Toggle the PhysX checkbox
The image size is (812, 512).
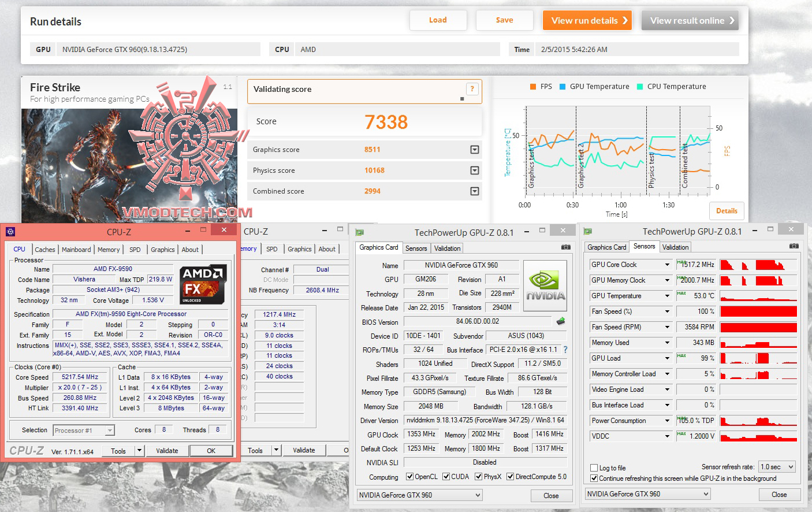(x=478, y=477)
